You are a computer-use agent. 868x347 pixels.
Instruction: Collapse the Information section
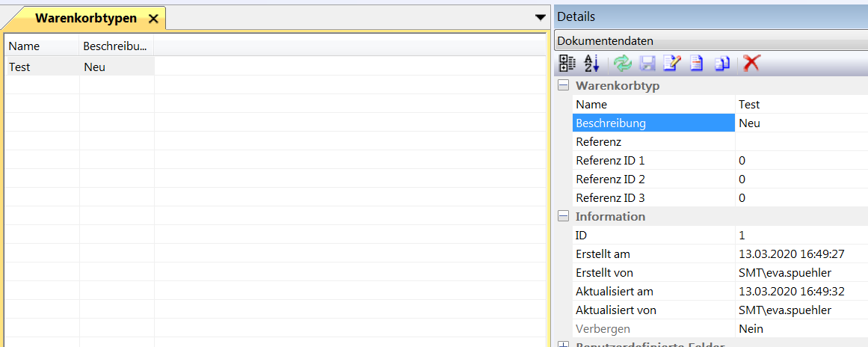pos(563,217)
